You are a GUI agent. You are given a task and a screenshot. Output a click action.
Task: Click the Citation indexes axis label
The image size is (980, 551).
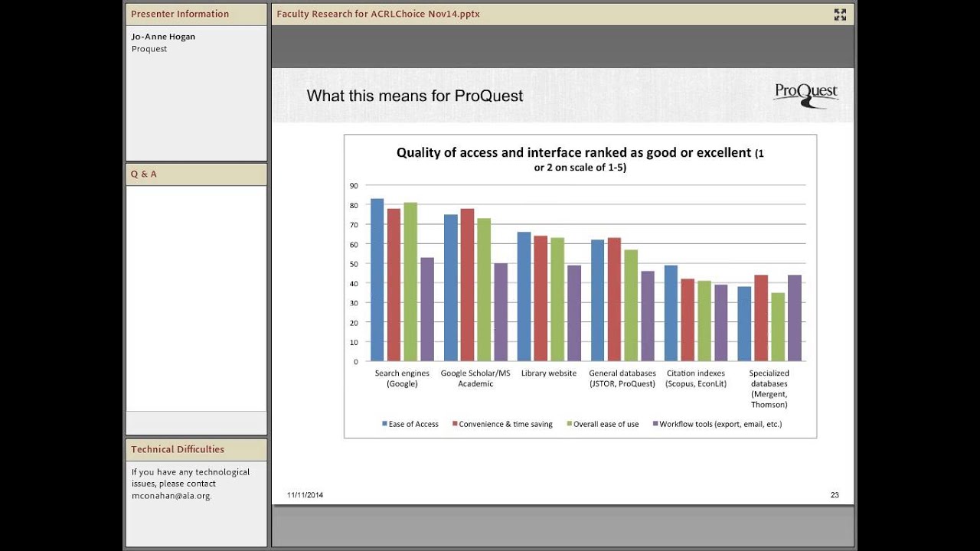click(x=696, y=379)
